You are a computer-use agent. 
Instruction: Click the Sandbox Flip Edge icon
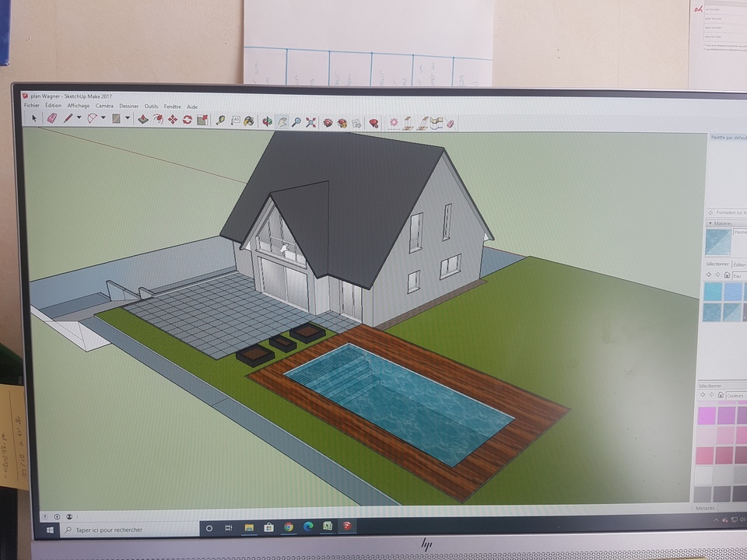coord(451,124)
